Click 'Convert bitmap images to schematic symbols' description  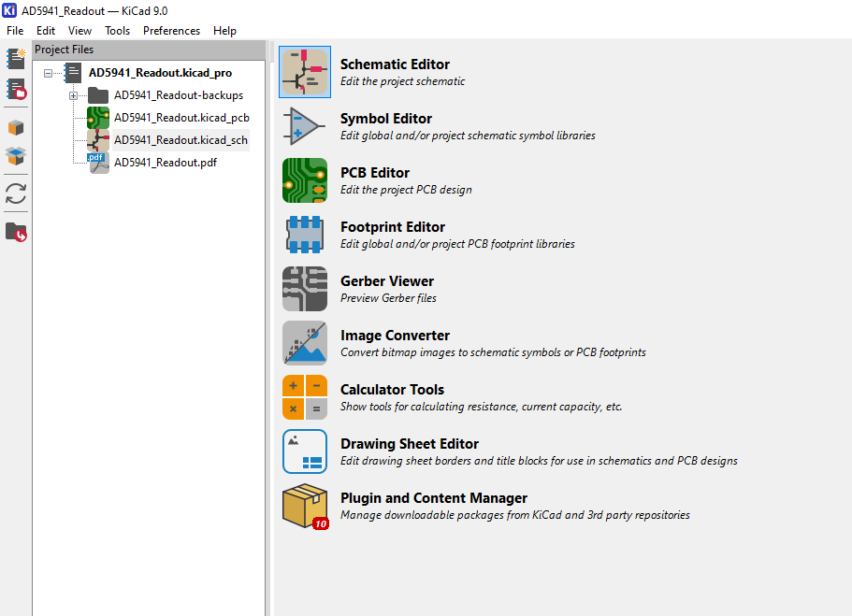[x=493, y=352]
